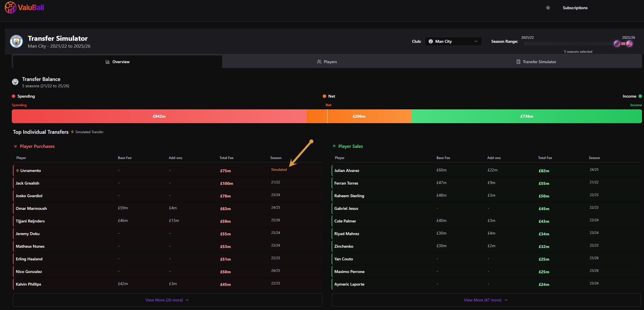Click the red Spending legend dot

(14, 96)
